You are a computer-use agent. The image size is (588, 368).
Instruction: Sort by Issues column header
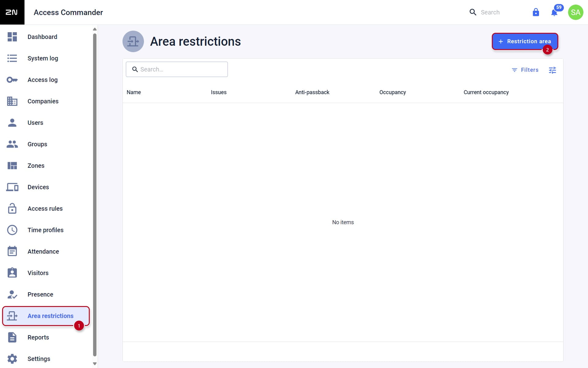tap(219, 92)
